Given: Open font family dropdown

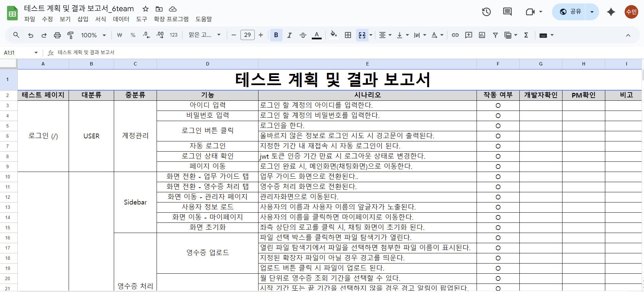Looking at the screenshot, I should [205, 35].
